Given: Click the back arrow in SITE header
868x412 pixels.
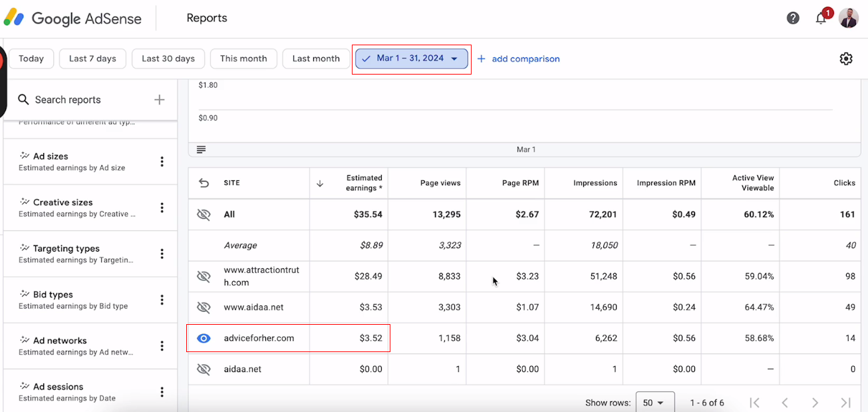Looking at the screenshot, I should pyautogui.click(x=204, y=183).
